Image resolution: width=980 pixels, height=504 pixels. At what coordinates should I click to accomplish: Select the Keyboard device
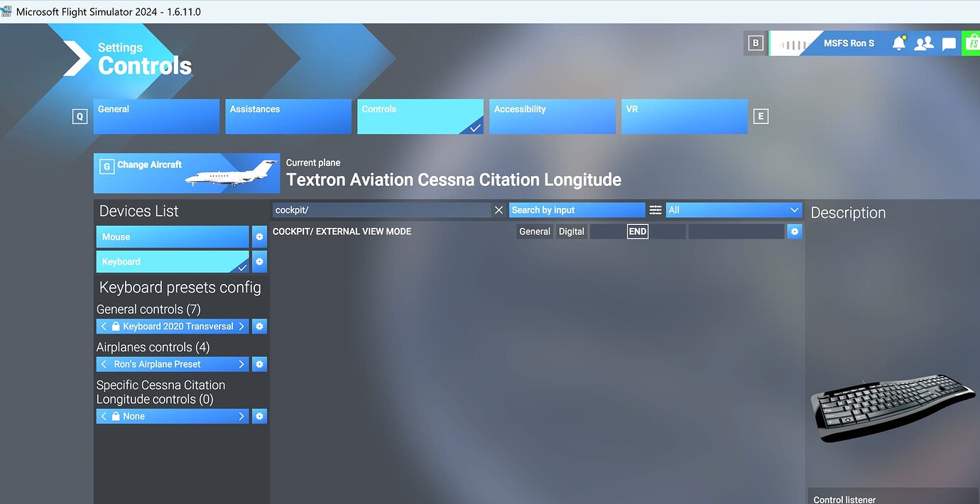tap(173, 262)
